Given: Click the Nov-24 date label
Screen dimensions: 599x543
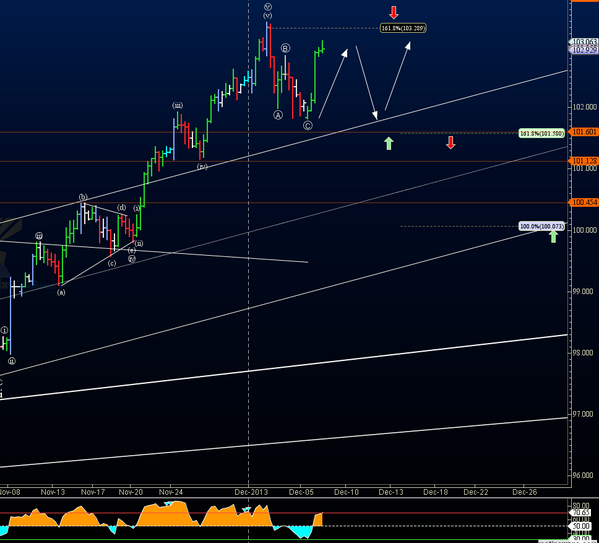Looking at the screenshot, I should coord(171,492).
